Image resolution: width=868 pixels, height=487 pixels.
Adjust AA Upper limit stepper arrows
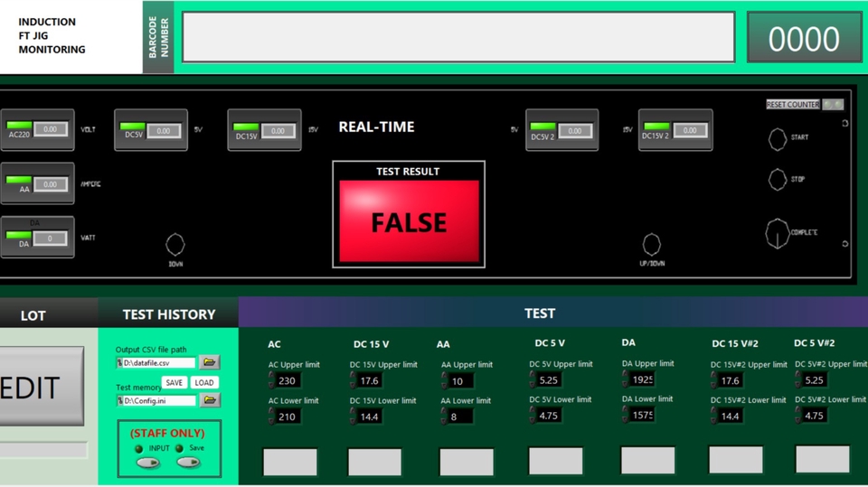[444, 380]
